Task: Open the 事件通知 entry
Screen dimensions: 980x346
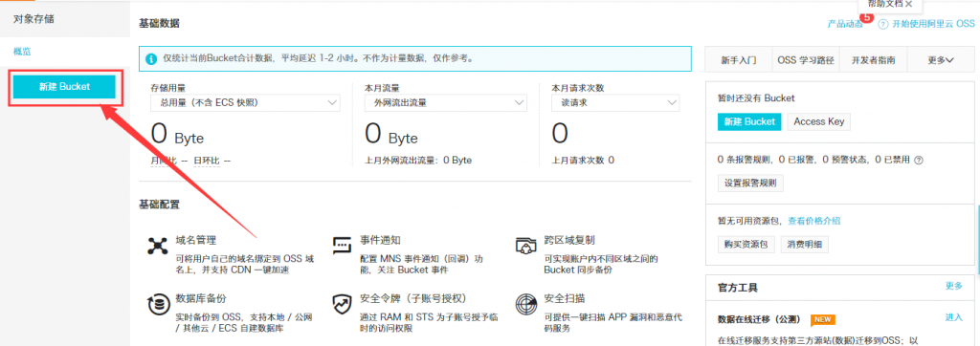Action: tap(380, 240)
